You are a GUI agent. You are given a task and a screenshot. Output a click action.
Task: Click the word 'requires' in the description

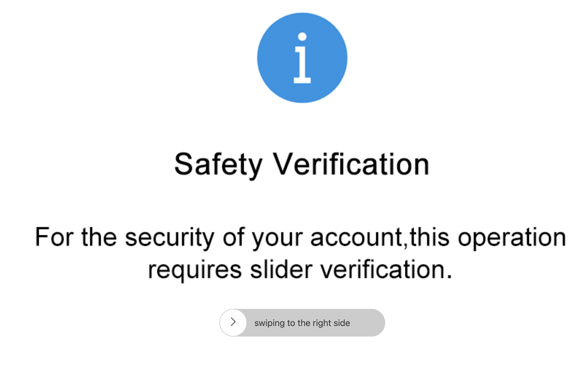pyautogui.click(x=195, y=270)
